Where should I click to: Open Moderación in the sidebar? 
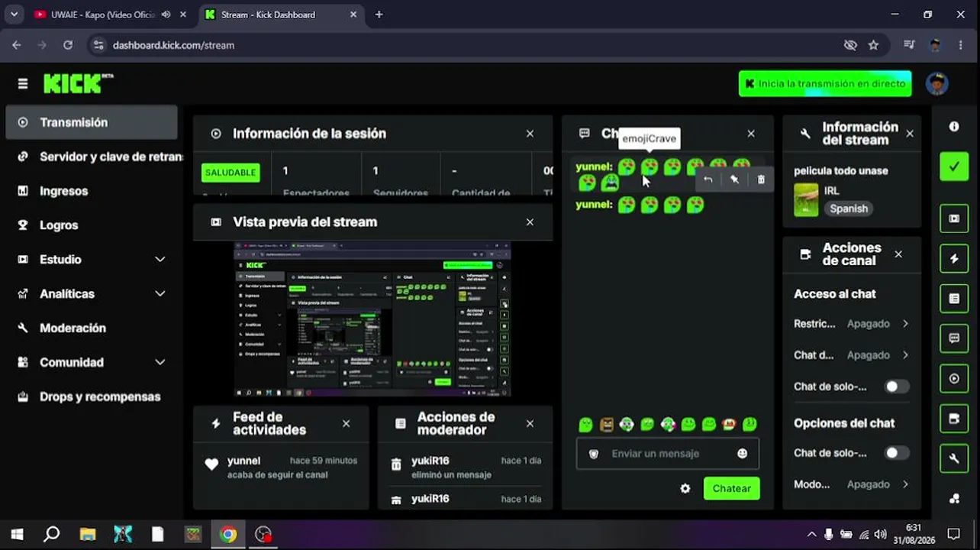tap(92, 328)
